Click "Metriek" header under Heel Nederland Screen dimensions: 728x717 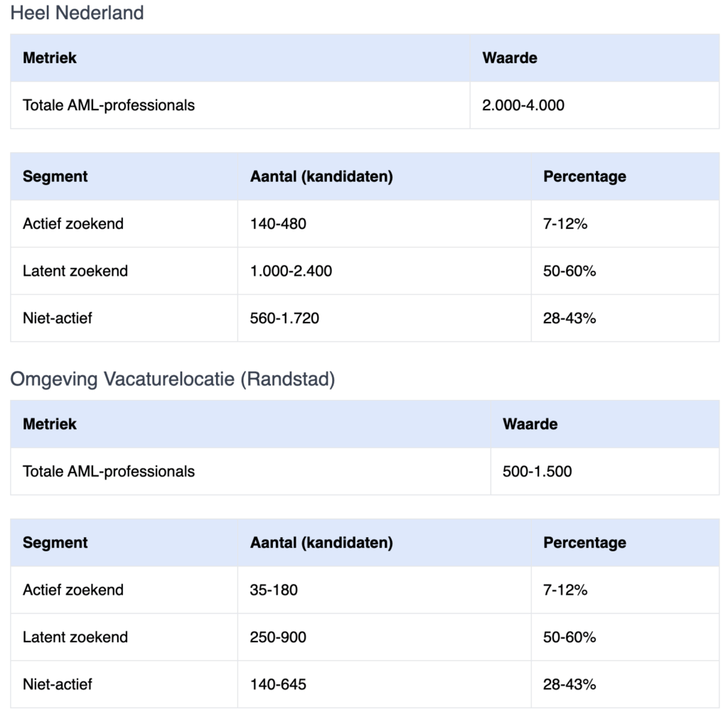point(50,58)
